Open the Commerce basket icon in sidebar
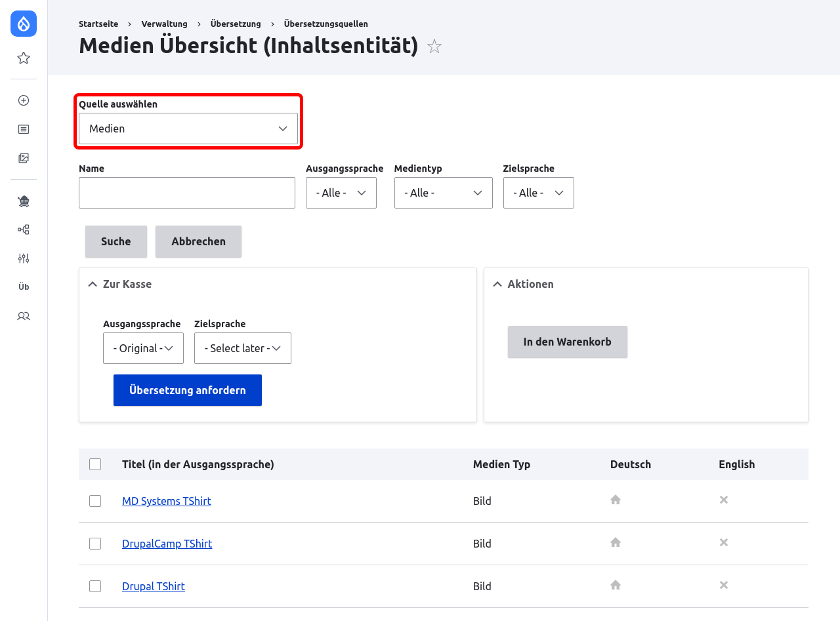 click(x=24, y=201)
